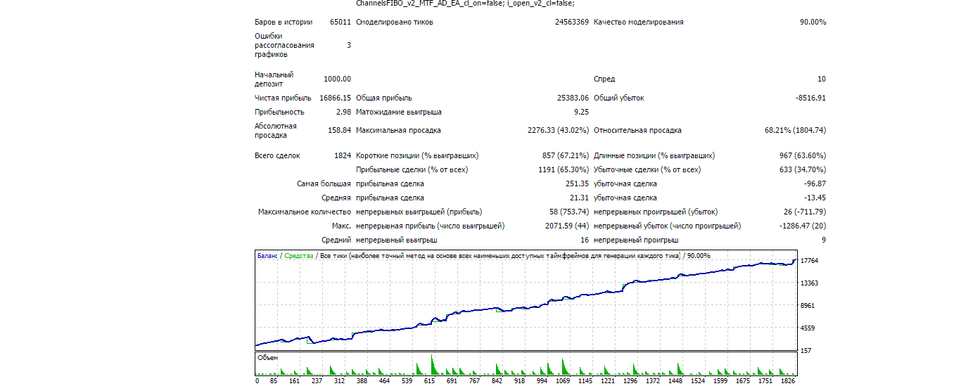Click the 4559 value on chart axis
Screen dimensions: 980x386
click(808, 328)
